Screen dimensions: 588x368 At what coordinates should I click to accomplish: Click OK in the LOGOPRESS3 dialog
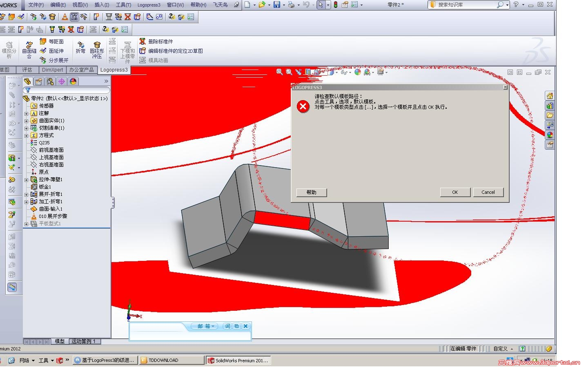[455, 192]
